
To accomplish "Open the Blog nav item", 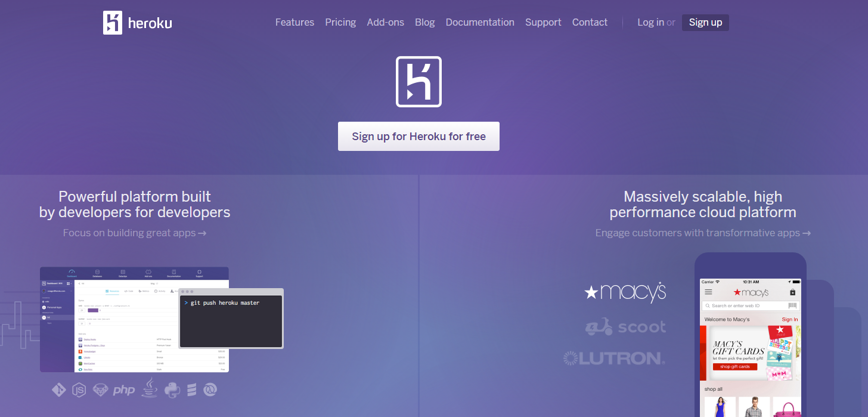I will tap(424, 22).
